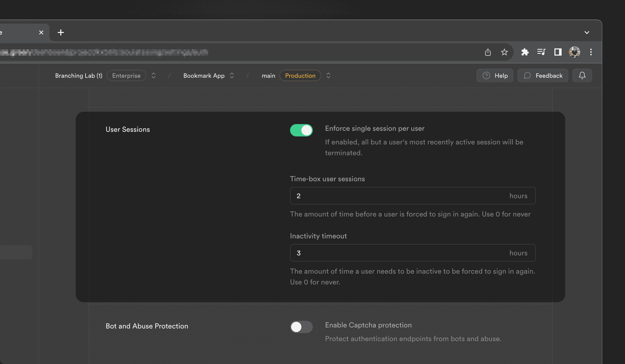
Task: Expand the organization switcher arrows
Action: (x=154, y=76)
